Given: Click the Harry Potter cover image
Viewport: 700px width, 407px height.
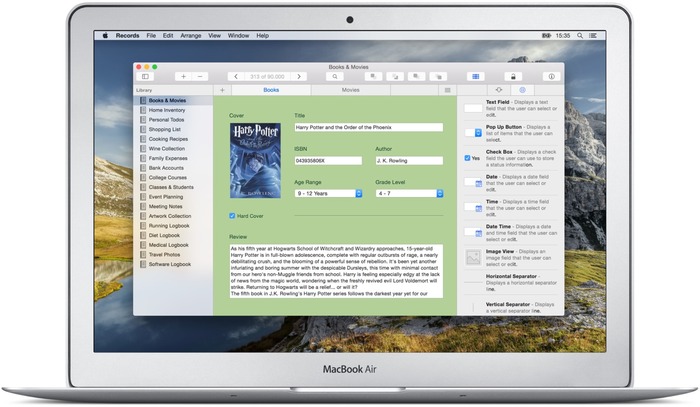Looking at the screenshot, I should 255,161.
